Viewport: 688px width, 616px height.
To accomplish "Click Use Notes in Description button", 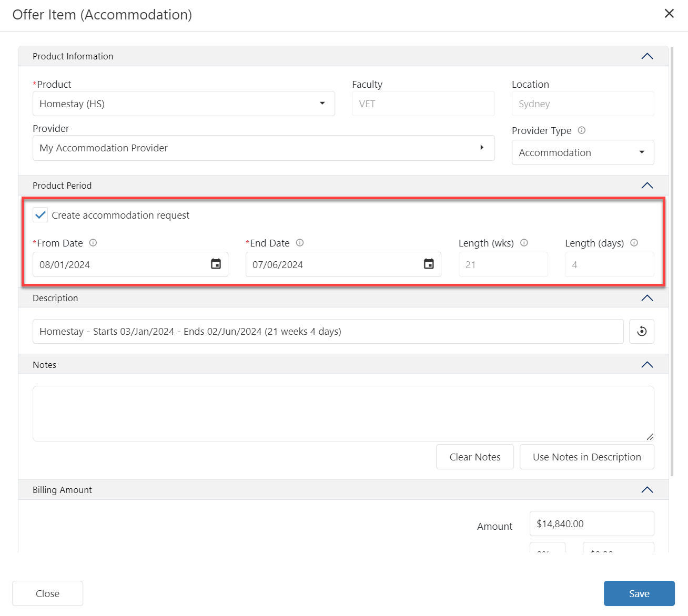I will tap(586, 457).
